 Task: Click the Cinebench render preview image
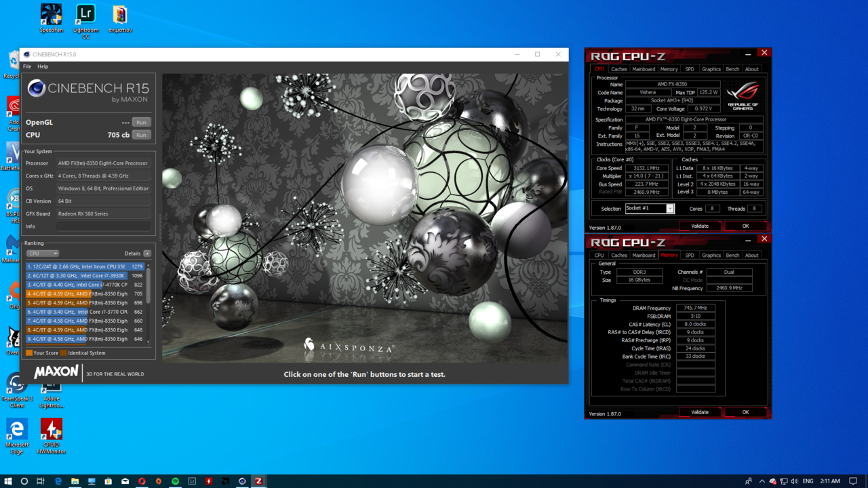(365, 218)
